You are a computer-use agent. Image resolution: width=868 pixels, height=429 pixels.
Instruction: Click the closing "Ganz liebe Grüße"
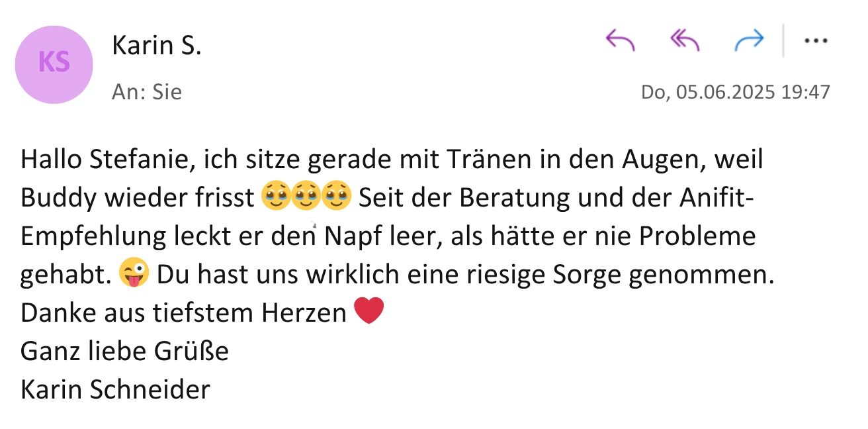click(124, 351)
